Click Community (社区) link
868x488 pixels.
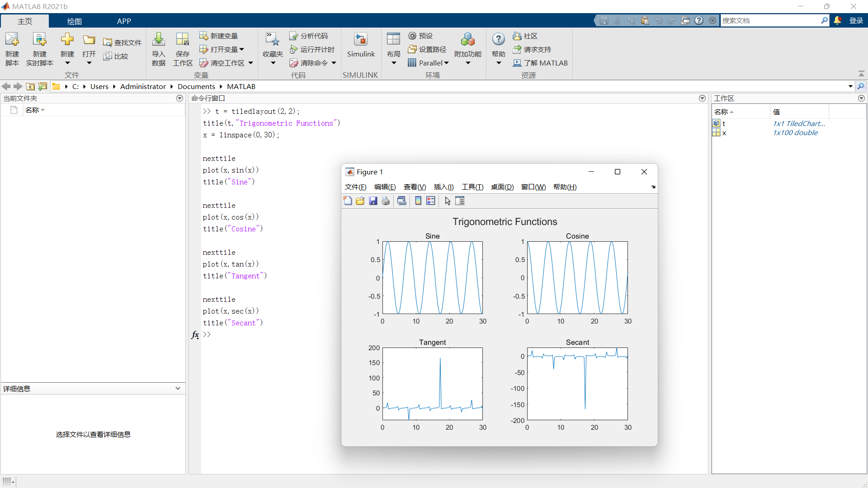click(525, 36)
